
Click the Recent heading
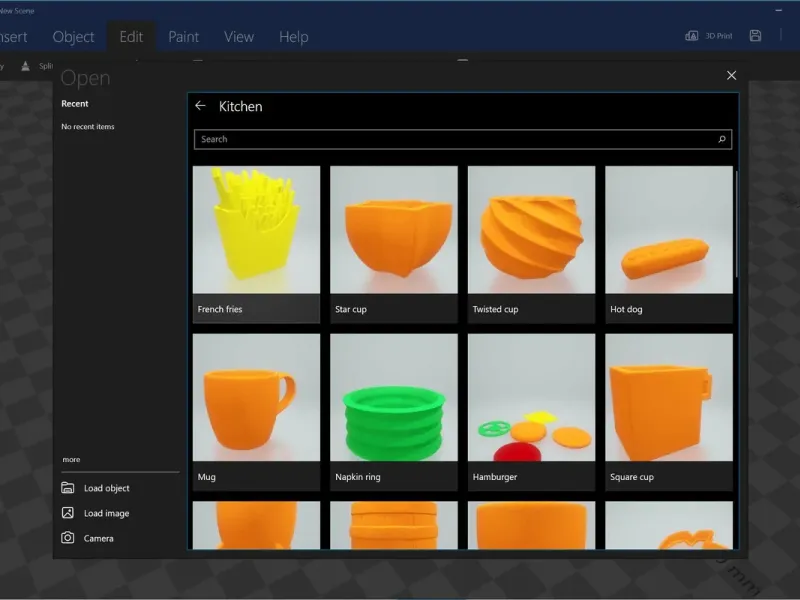[74, 104]
